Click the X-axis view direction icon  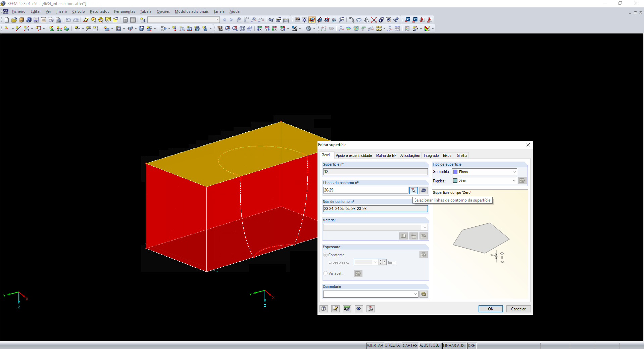click(259, 29)
